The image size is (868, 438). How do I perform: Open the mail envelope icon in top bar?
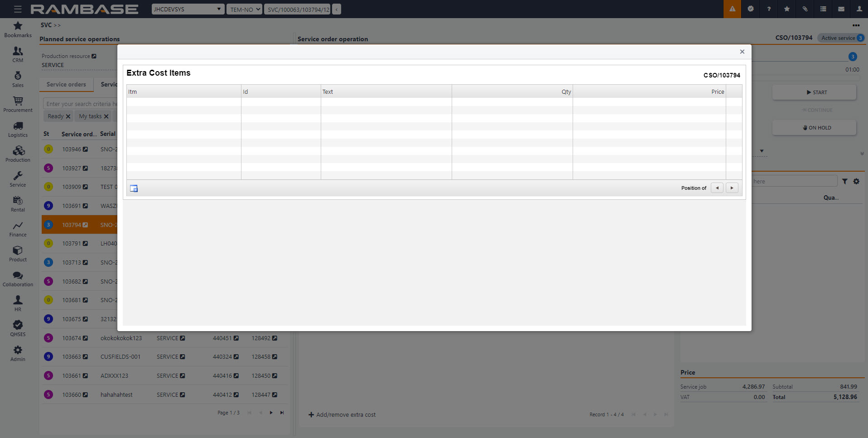[841, 9]
